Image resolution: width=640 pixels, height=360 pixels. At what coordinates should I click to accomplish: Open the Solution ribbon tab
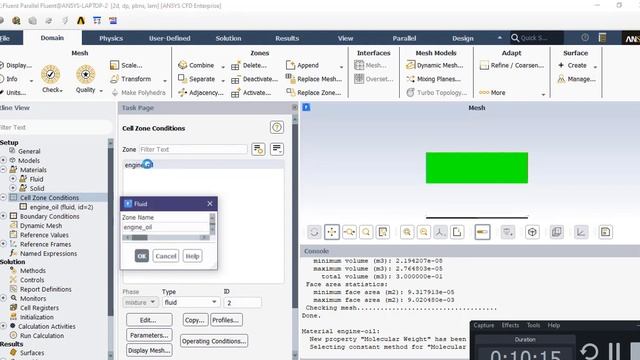pos(228,38)
